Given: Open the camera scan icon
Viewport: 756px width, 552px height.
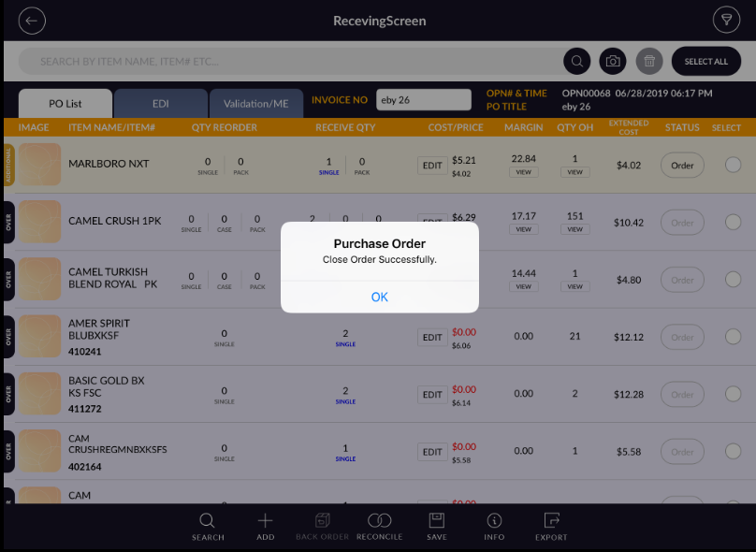Looking at the screenshot, I should click(613, 62).
